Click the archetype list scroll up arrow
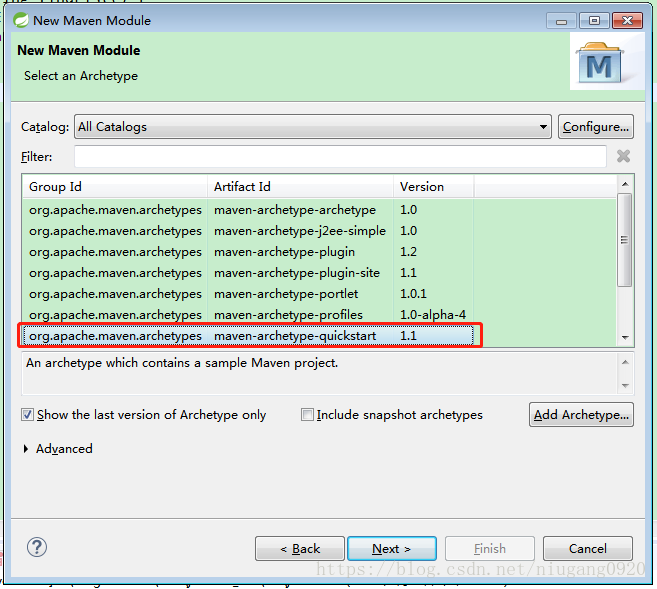This screenshot has height=589, width=657. pyautogui.click(x=625, y=184)
